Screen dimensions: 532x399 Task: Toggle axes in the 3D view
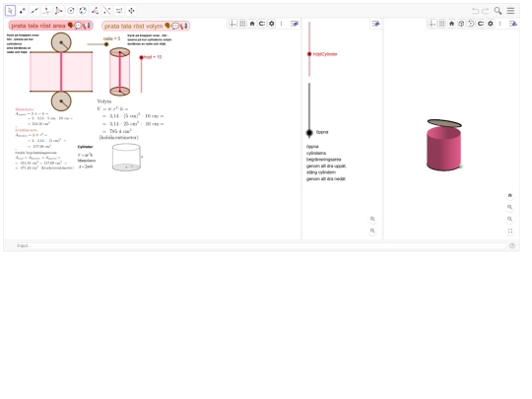(432, 24)
